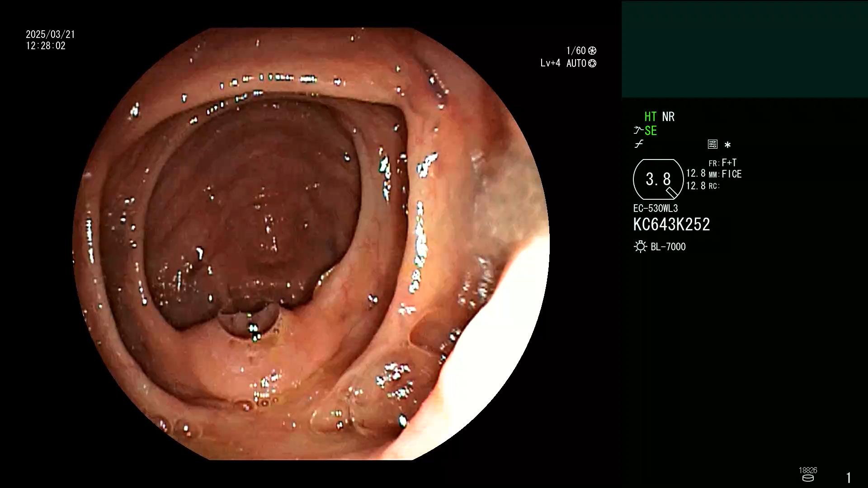Click the time 12:28:02

pyautogui.click(x=46, y=46)
